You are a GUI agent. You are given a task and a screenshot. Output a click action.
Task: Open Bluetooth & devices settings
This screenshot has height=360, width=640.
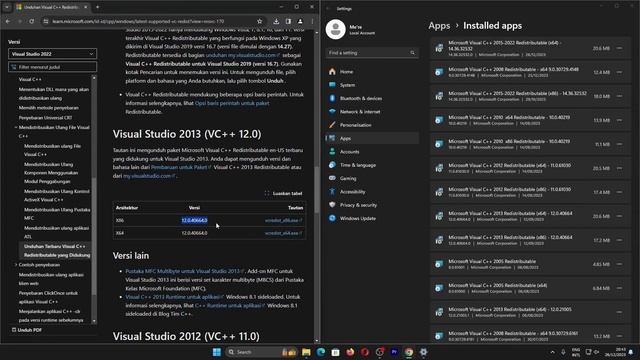(x=372, y=98)
